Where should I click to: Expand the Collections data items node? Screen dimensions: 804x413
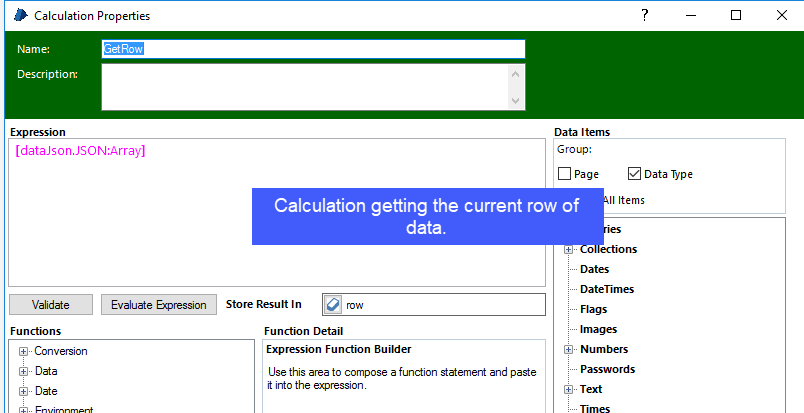[x=569, y=249]
